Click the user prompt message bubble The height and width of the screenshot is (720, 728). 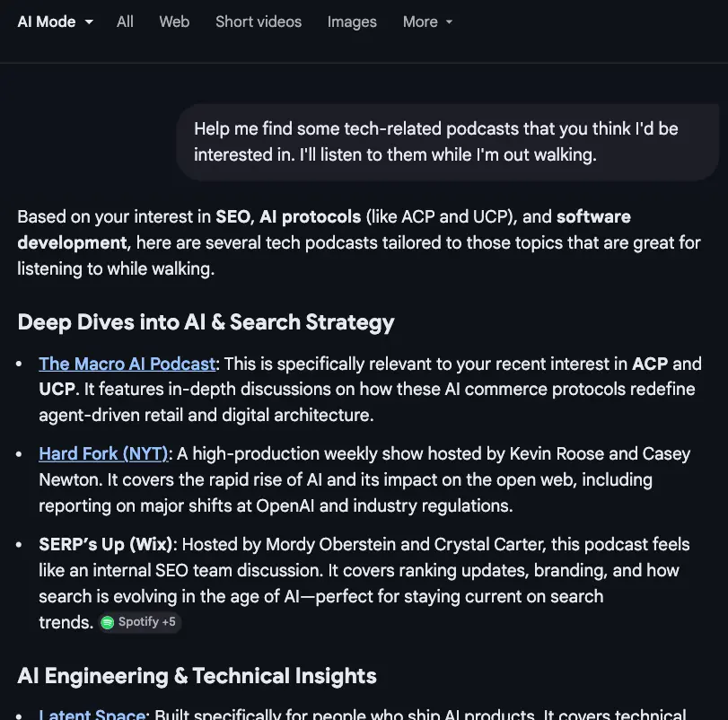pyautogui.click(x=448, y=142)
